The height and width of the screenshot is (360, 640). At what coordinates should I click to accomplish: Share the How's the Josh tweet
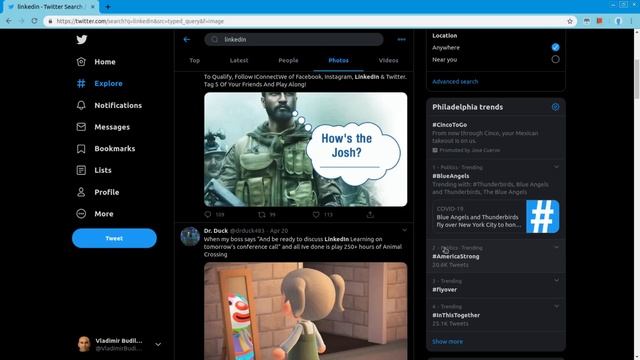point(370,214)
